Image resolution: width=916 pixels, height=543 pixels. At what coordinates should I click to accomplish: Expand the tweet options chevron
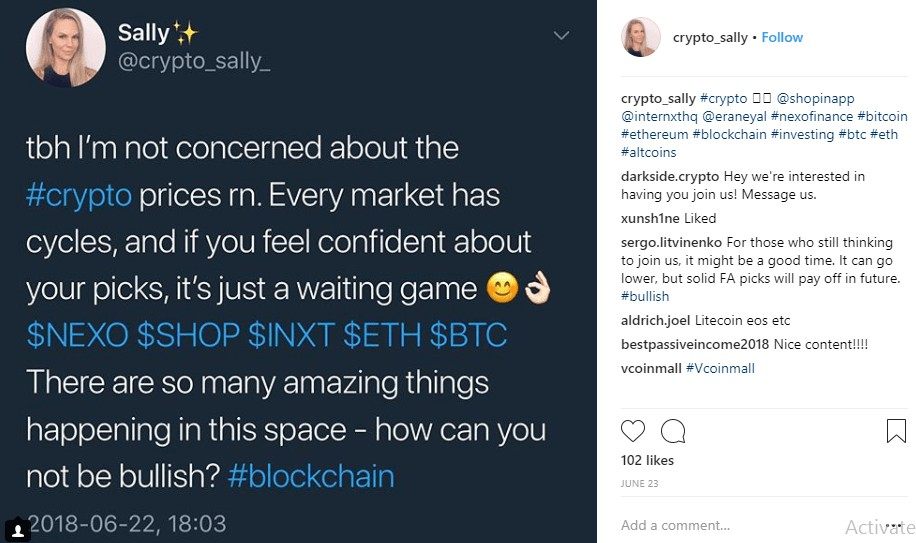[x=563, y=35]
